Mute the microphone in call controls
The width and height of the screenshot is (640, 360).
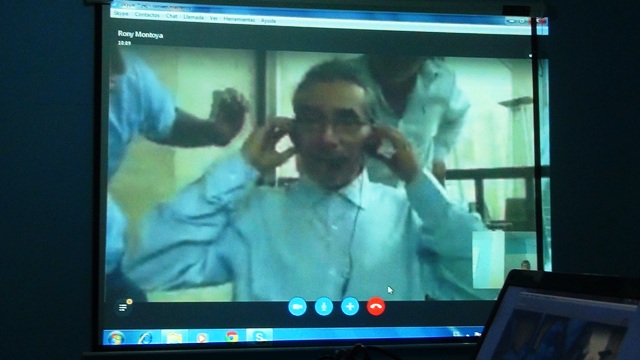click(x=324, y=307)
